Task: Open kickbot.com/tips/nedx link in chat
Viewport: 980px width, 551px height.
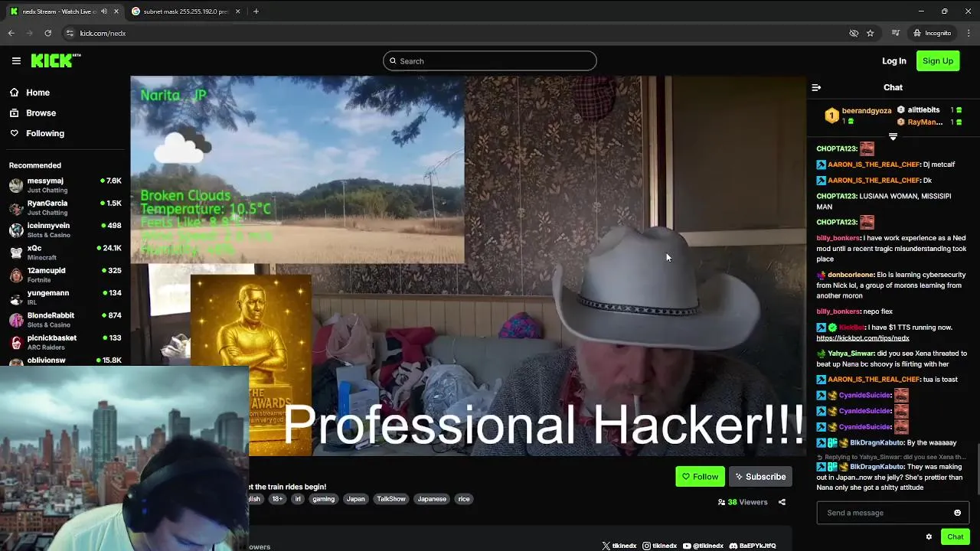Action: 863,338
